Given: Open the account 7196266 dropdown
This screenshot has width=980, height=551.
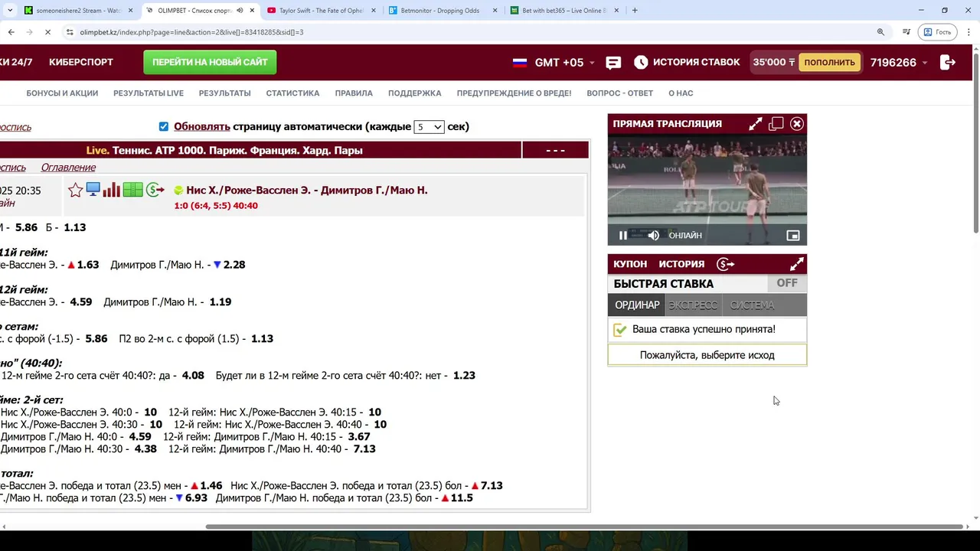Looking at the screenshot, I should pyautogui.click(x=899, y=63).
